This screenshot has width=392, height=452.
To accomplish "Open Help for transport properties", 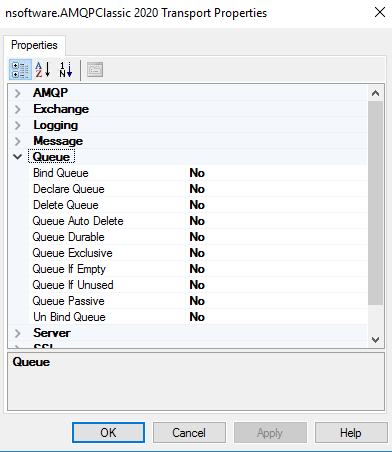I will coord(351,433).
